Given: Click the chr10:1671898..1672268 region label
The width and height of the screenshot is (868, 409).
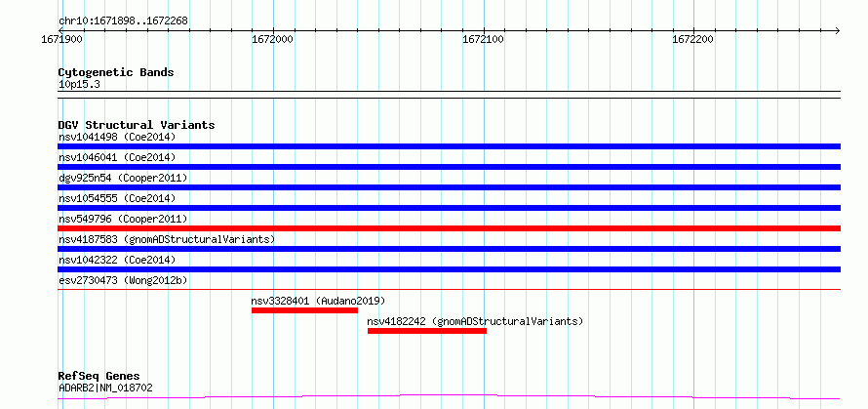Looking at the screenshot, I should (123, 21).
